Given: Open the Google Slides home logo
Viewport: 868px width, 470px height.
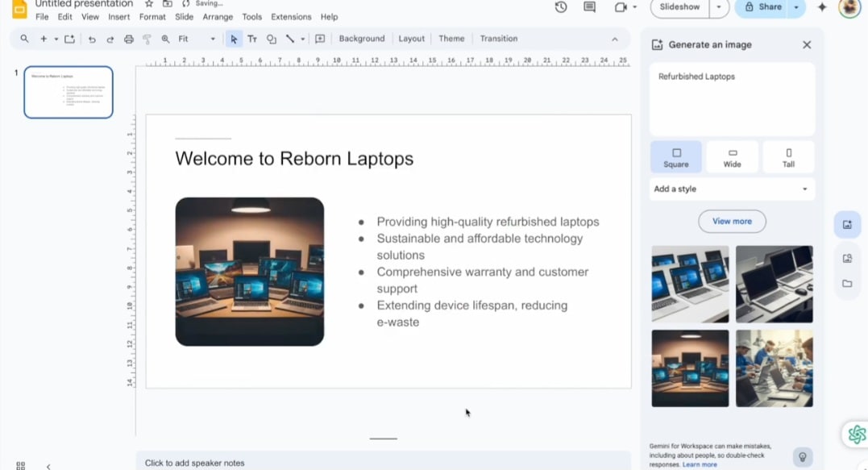Looking at the screenshot, I should pos(19,10).
